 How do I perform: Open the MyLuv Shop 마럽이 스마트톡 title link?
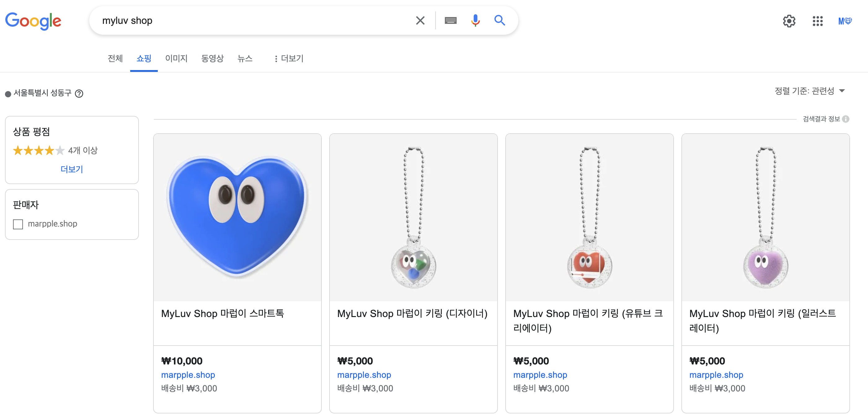(222, 313)
